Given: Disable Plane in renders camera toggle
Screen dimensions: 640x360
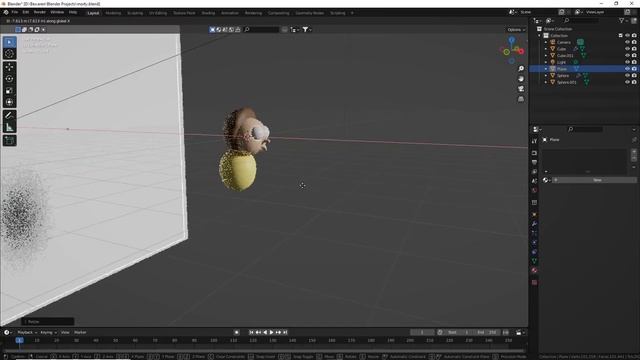Looking at the screenshot, I should click(634, 69).
